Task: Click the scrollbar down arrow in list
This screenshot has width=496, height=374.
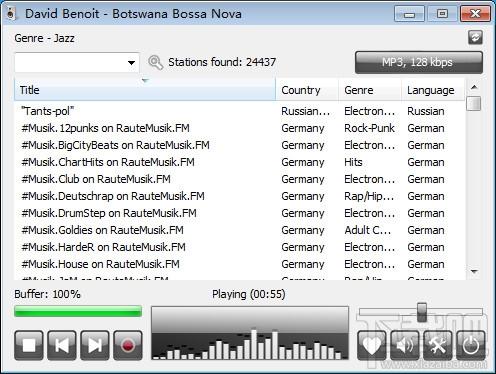Action: [x=474, y=272]
